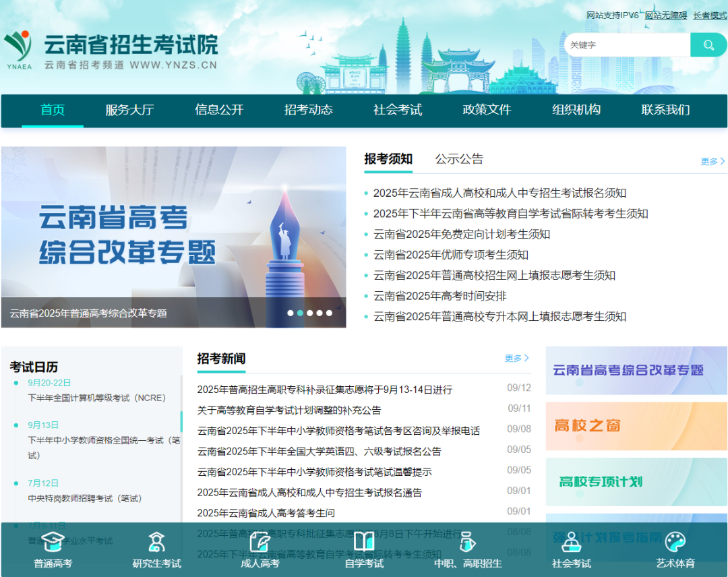Open news 成人高校和成人中专招生考试报名通告
728x577 pixels.
pyautogui.click(x=309, y=493)
